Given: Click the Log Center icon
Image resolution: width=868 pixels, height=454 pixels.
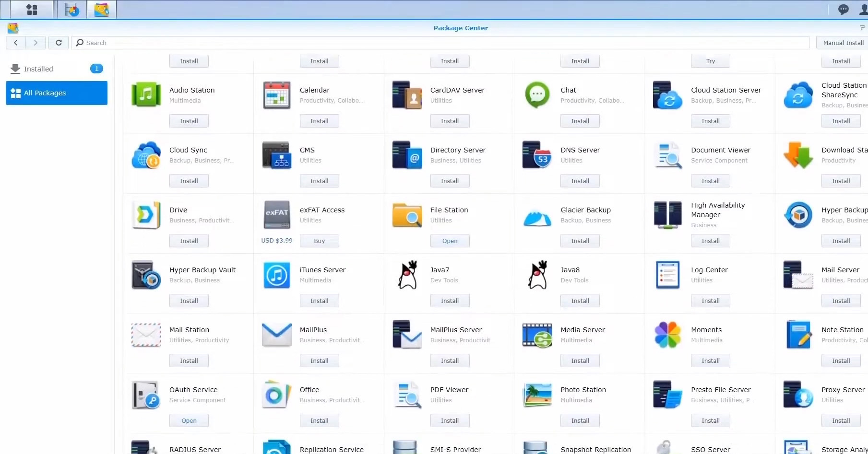Looking at the screenshot, I should [667, 275].
